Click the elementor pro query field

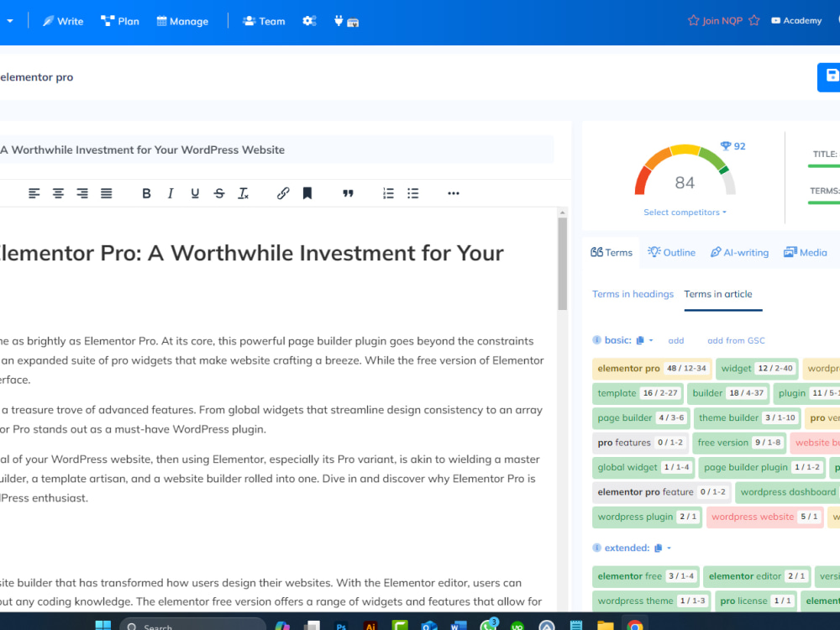(36, 77)
